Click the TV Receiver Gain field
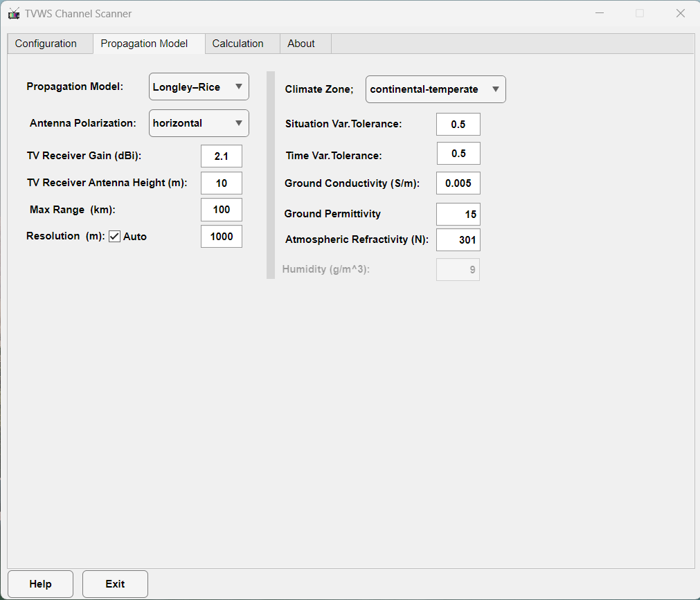The height and width of the screenshot is (600, 700). (x=222, y=156)
